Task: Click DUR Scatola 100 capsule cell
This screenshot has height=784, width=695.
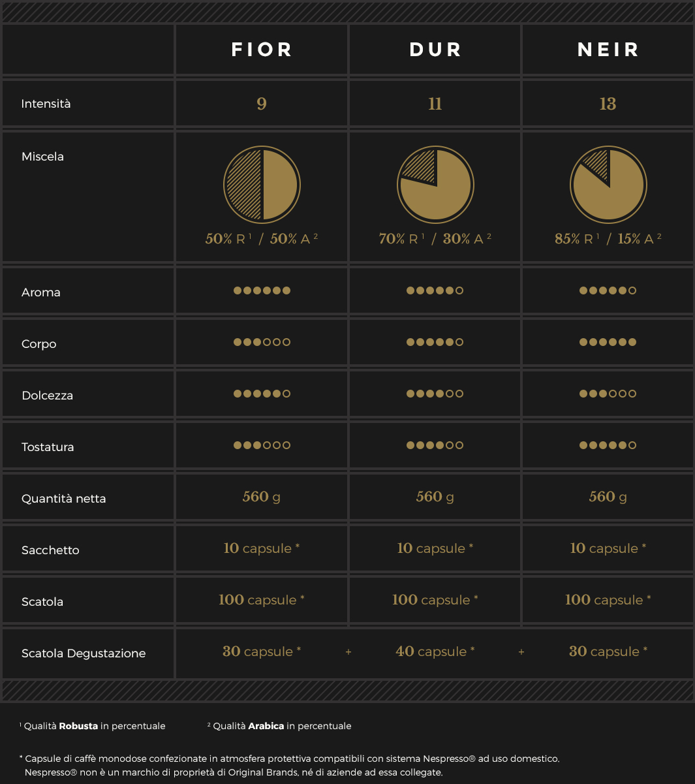Action: pos(435,600)
